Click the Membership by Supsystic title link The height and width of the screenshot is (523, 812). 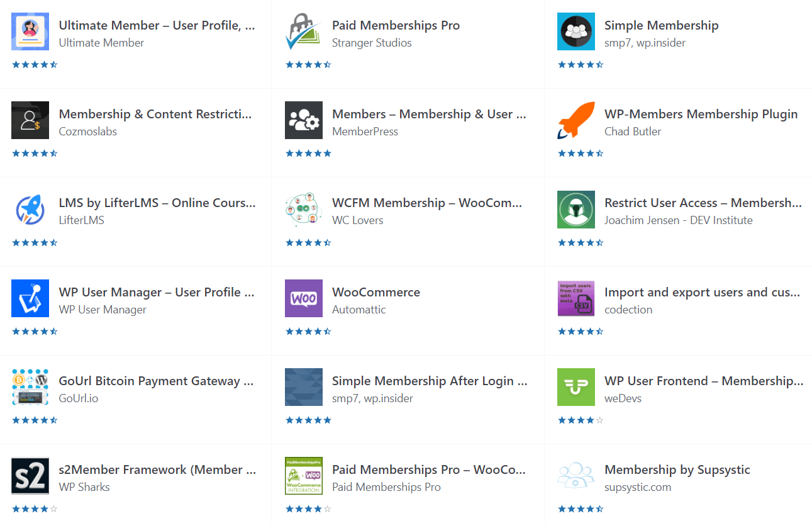click(677, 470)
